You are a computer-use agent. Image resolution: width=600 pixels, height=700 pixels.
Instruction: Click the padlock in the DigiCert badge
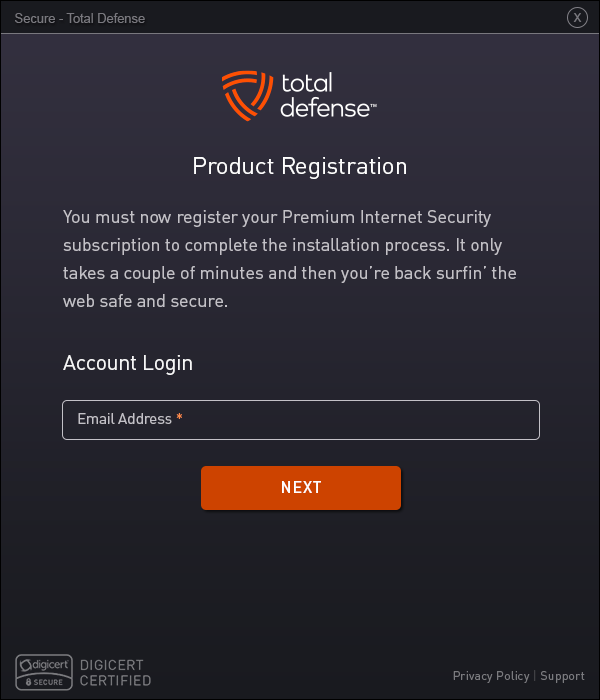coord(29,682)
